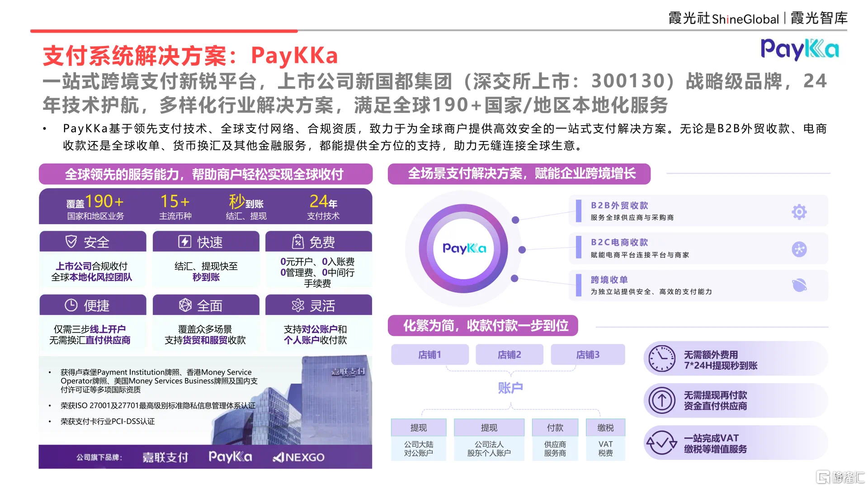Click the 账户 label in flow diagram
This screenshot has height=488, width=868.
[510, 388]
